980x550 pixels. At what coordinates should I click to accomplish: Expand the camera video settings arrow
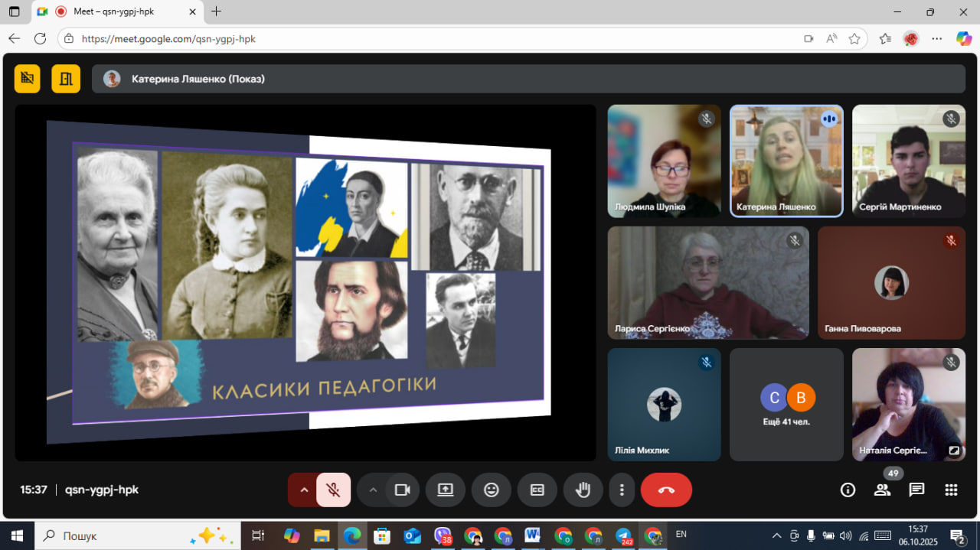(x=373, y=490)
